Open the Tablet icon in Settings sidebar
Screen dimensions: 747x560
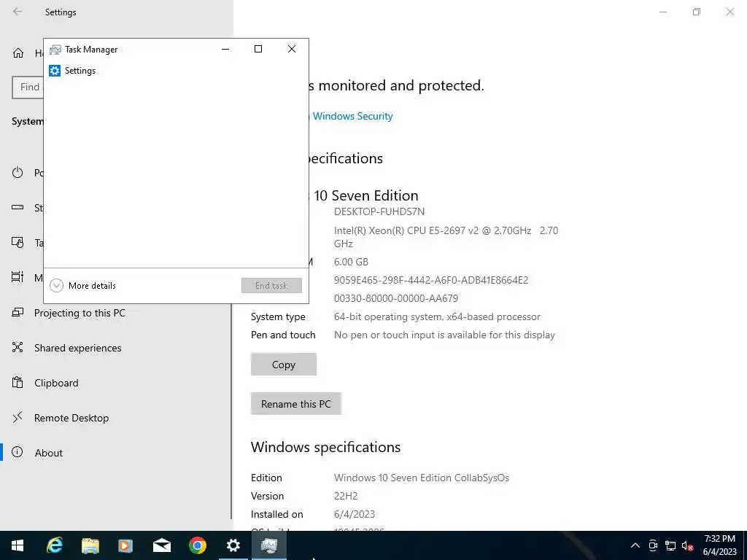click(x=18, y=242)
